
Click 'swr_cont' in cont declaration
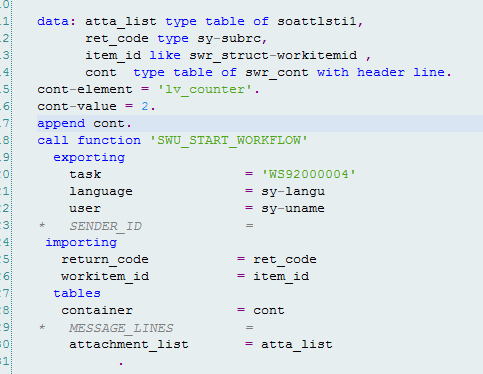pyautogui.click(x=277, y=72)
